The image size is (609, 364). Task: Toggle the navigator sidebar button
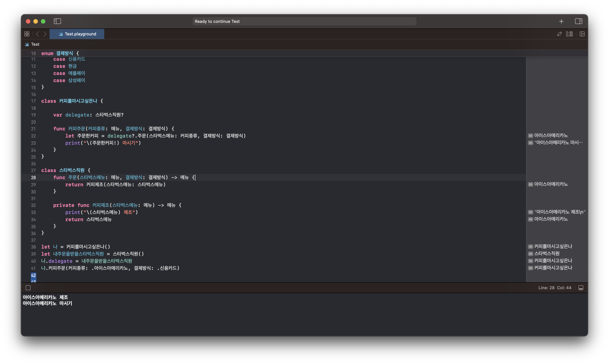tap(57, 21)
